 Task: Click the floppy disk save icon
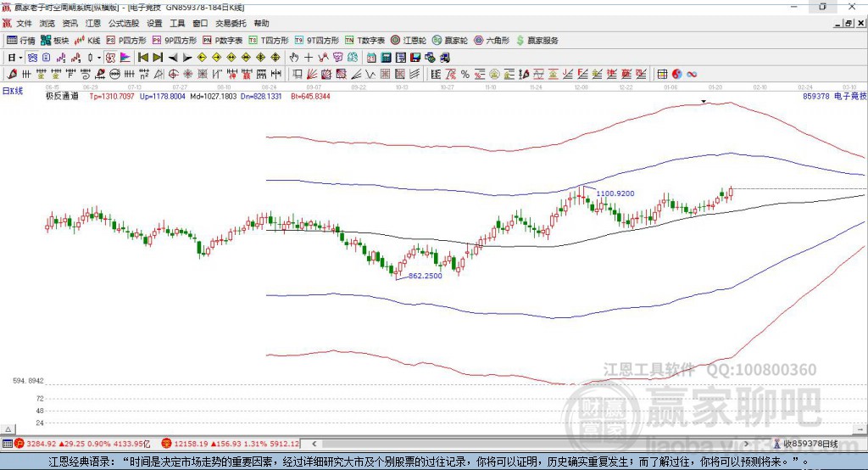[415, 58]
